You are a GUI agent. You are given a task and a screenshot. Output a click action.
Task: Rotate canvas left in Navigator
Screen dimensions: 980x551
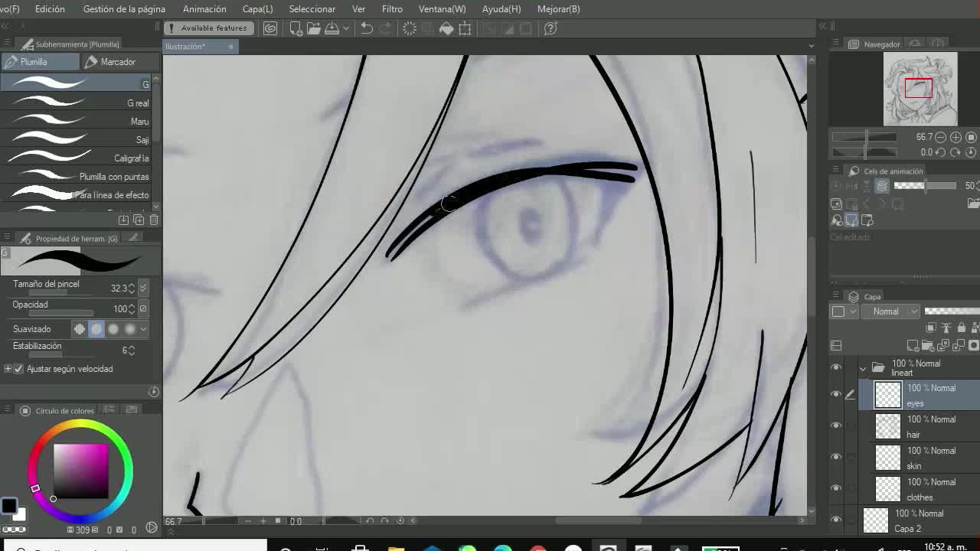(x=940, y=152)
